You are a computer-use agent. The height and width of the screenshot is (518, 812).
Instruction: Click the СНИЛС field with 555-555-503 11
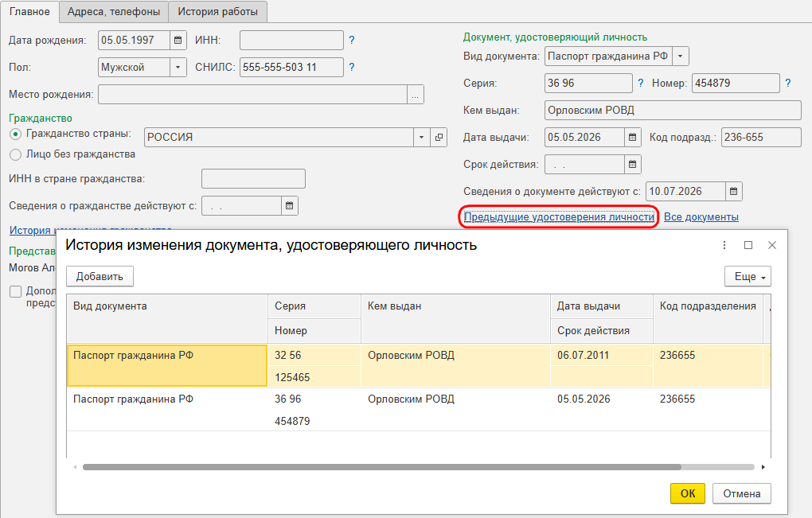[x=291, y=68]
